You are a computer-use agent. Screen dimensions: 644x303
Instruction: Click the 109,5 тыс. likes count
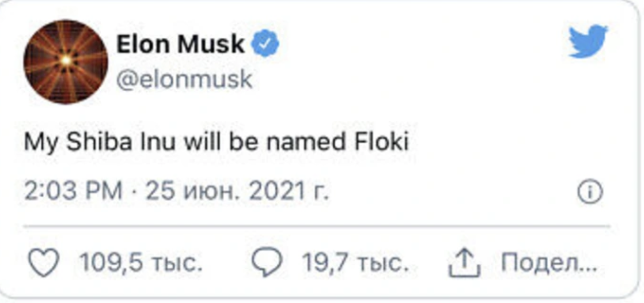pos(141,265)
